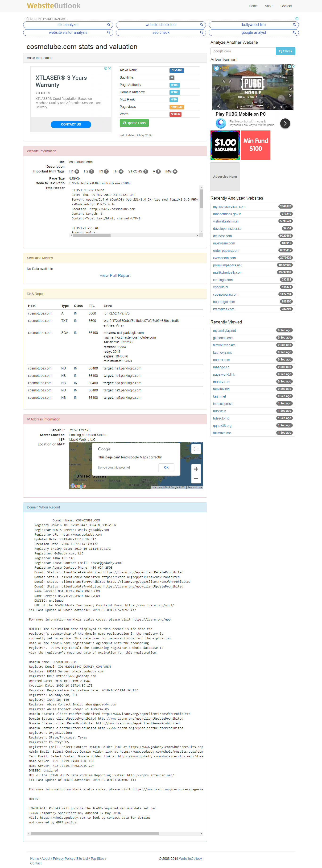322x868 pixels.
Task: Click CONTACT US ad button
Action: click(71, 124)
